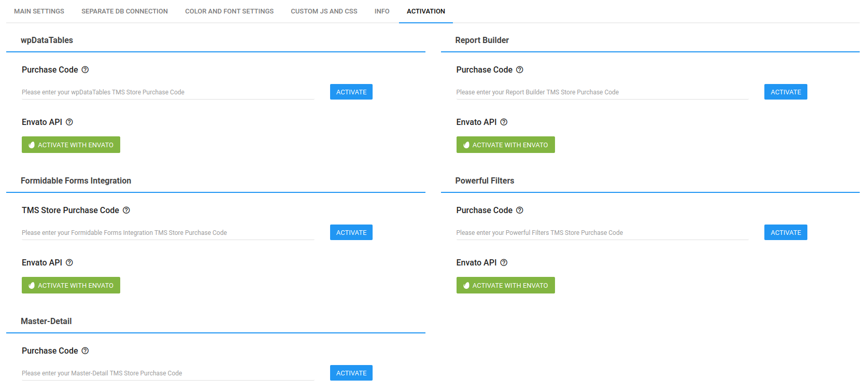This screenshot has height=392, width=868.
Task: Activate wpDataTables with Envato
Action: [71, 145]
